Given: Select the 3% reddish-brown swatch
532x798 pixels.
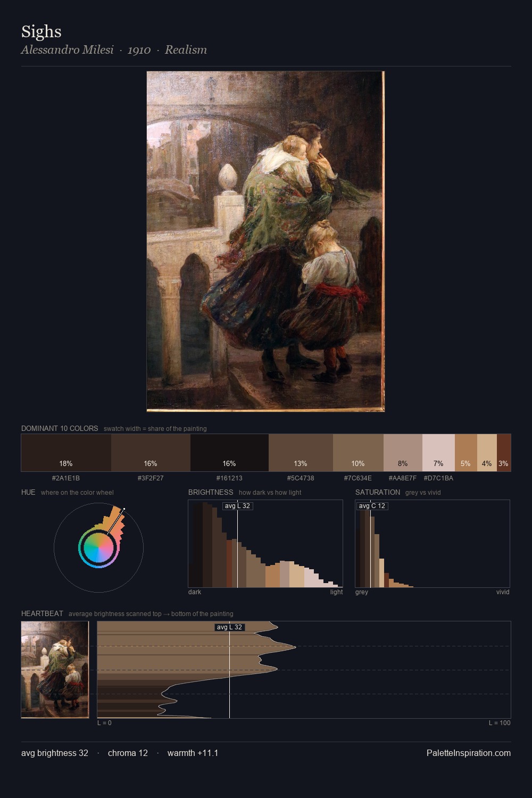Looking at the screenshot, I should coord(503,453).
